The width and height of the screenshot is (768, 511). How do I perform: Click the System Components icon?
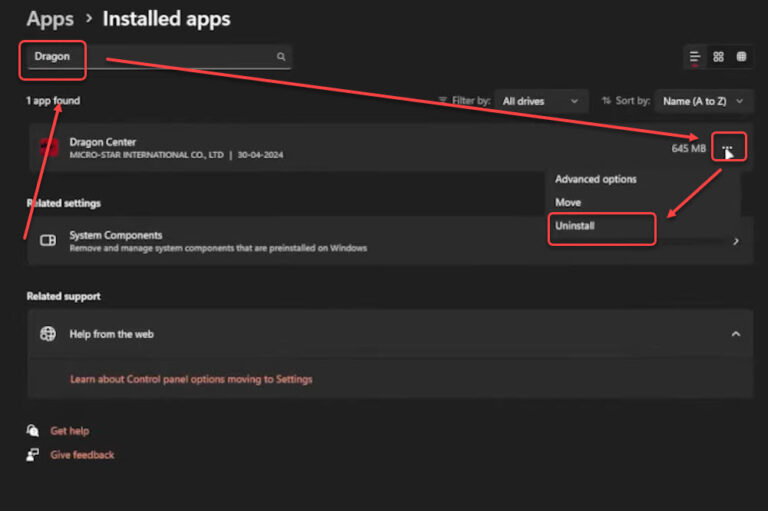48,241
